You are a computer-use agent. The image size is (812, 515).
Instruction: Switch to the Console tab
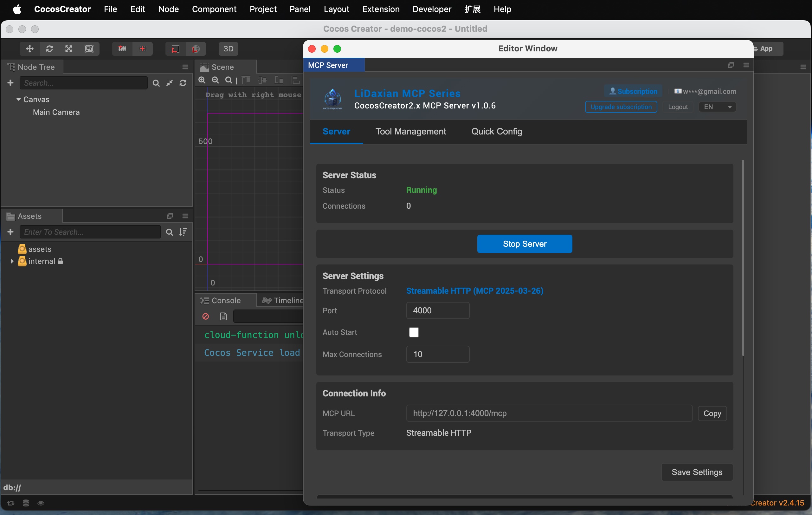[x=225, y=300]
